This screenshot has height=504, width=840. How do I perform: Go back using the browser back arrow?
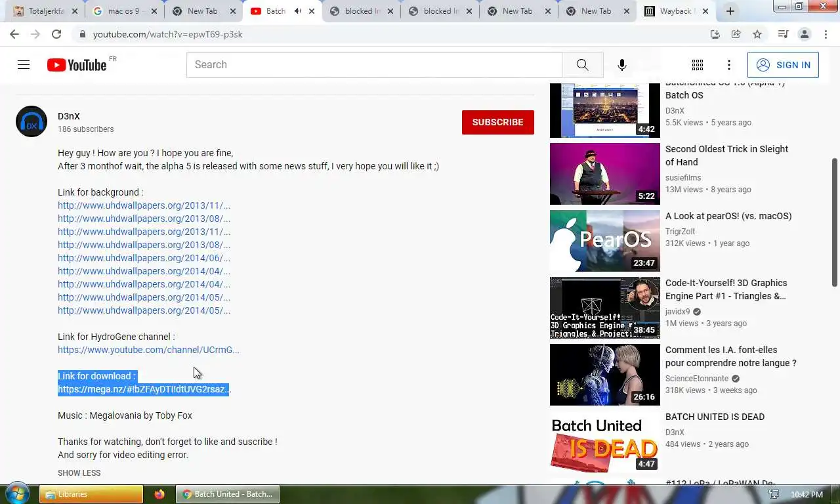click(14, 34)
